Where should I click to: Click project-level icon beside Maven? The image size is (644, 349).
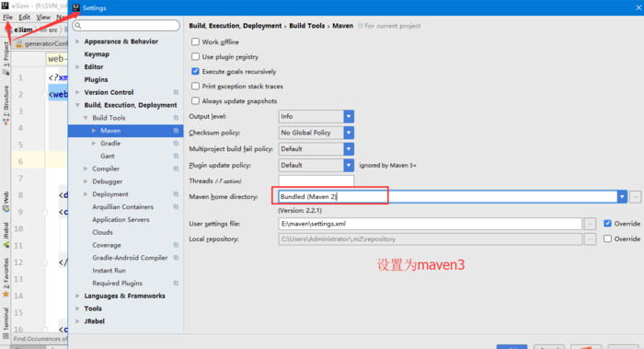(x=176, y=131)
